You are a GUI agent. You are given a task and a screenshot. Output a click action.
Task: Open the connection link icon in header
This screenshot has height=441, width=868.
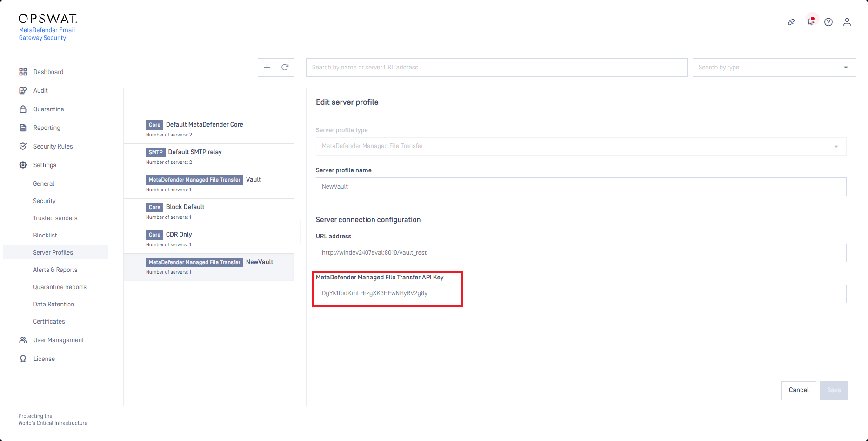click(x=791, y=22)
